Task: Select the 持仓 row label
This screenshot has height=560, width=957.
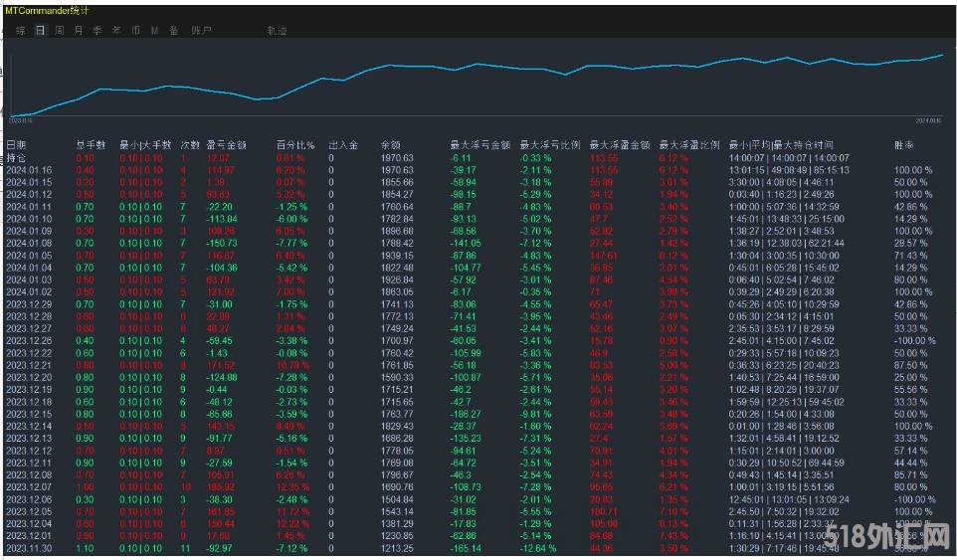Action: tap(17, 158)
